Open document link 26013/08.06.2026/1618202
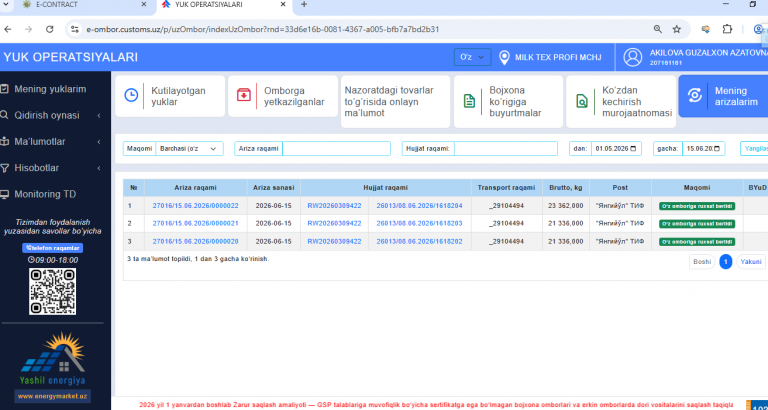 [419, 241]
